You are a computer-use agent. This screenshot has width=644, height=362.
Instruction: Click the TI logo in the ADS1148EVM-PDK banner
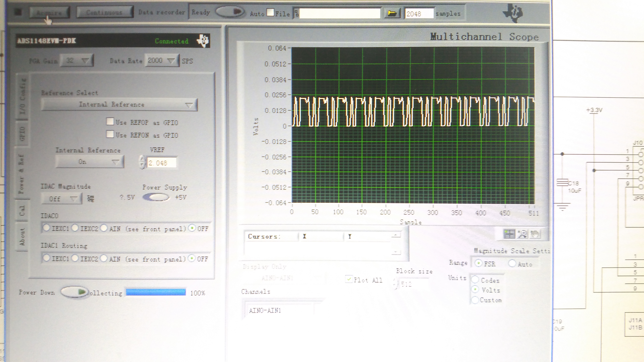tap(203, 41)
